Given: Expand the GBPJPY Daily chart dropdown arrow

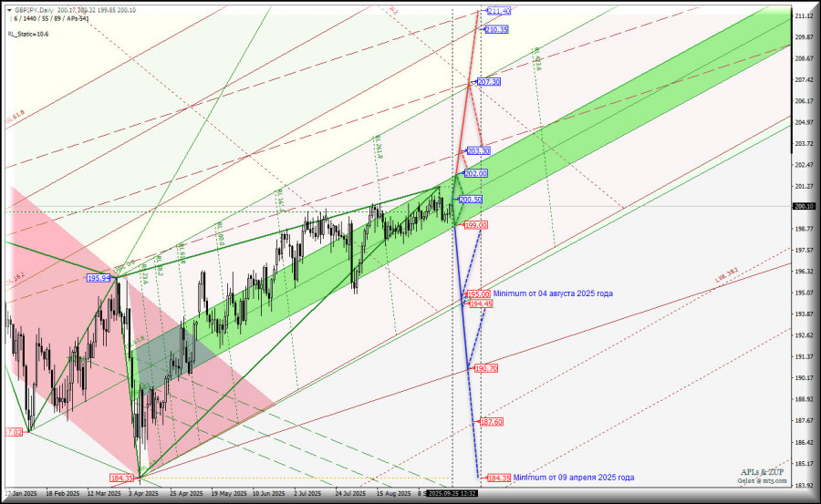Looking at the screenshot, I should [9, 10].
